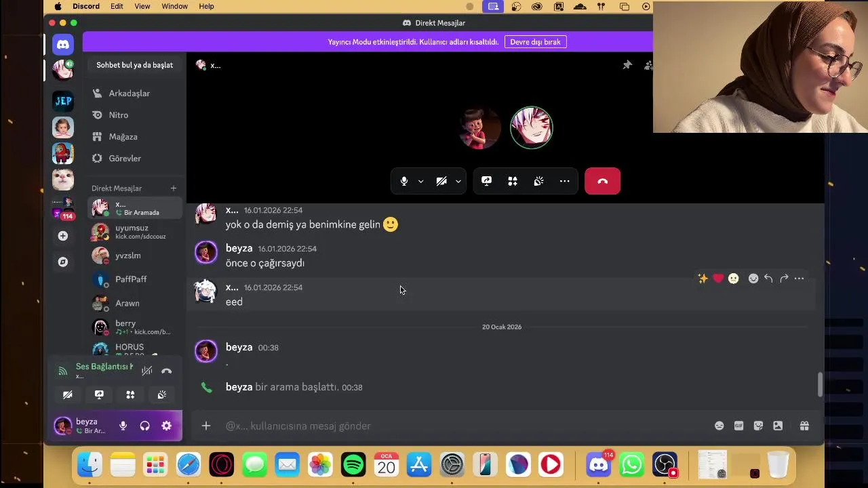Open 'Sohbet bul ya da başlat' search

coord(134,65)
